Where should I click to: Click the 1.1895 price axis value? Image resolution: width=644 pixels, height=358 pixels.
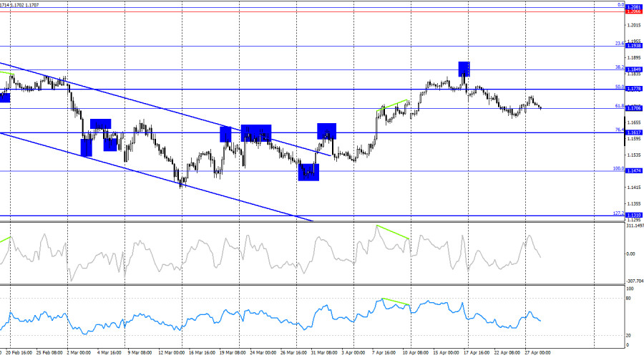[x=634, y=57]
